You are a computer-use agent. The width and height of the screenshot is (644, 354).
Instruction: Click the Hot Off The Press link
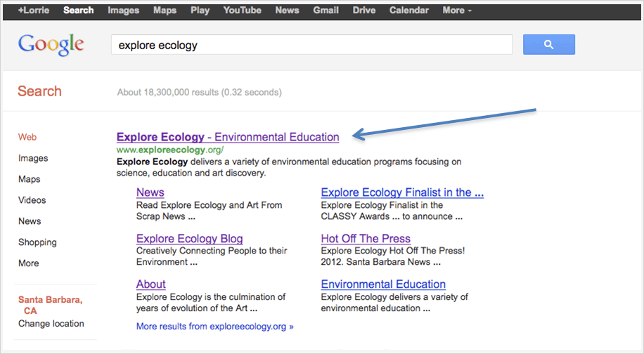point(366,239)
